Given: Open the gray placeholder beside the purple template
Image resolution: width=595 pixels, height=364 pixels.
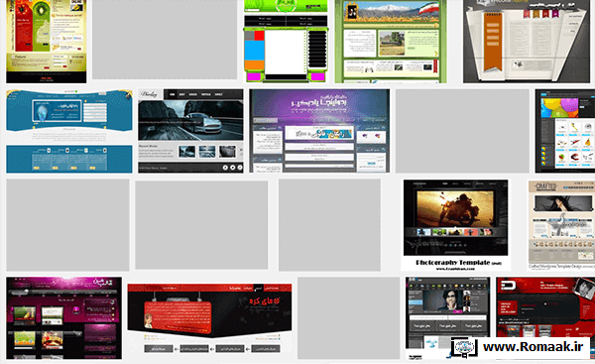Looking at the screenshot, I should coord(462,131).
